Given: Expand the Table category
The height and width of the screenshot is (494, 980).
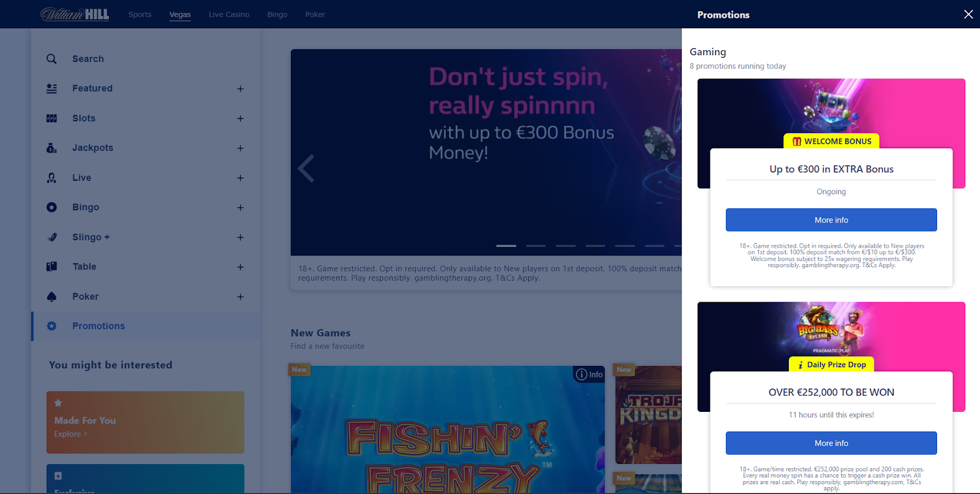Looking at the screenshot, I should click(241, 267).
